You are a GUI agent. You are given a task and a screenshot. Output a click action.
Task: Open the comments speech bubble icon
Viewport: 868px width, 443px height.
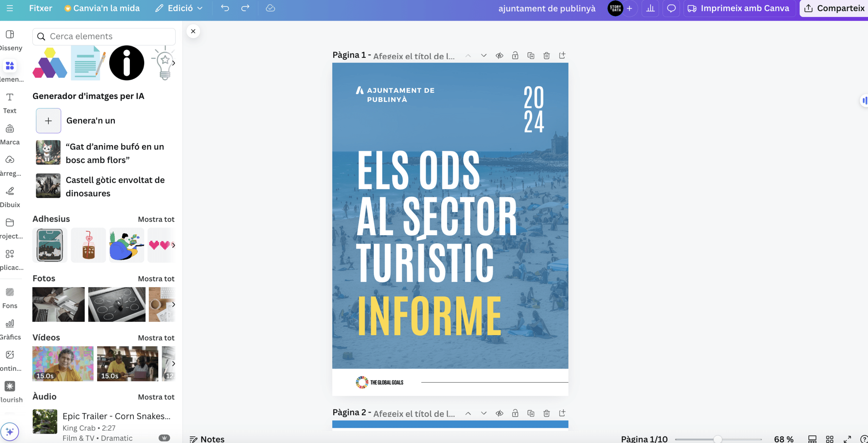(671, 8)
